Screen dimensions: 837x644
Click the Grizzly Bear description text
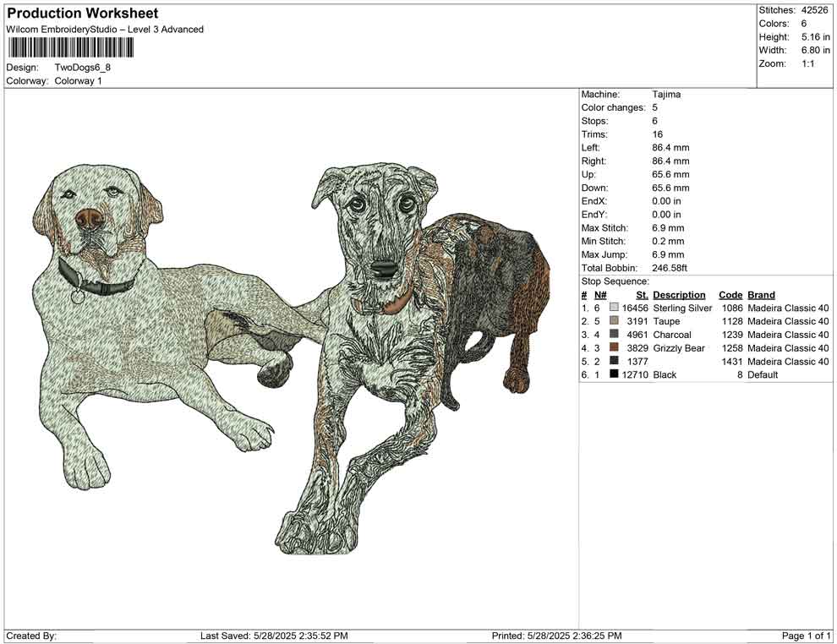coord(678,348)
